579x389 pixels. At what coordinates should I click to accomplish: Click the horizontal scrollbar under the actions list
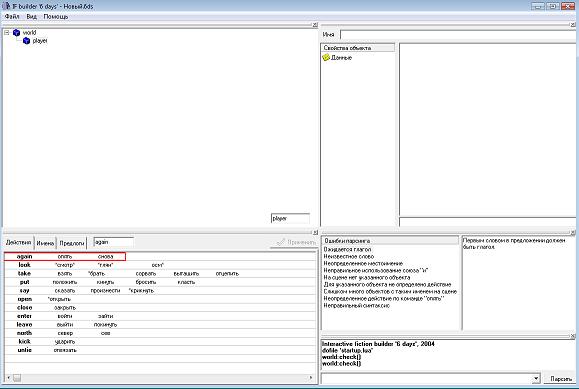(160, 378)
